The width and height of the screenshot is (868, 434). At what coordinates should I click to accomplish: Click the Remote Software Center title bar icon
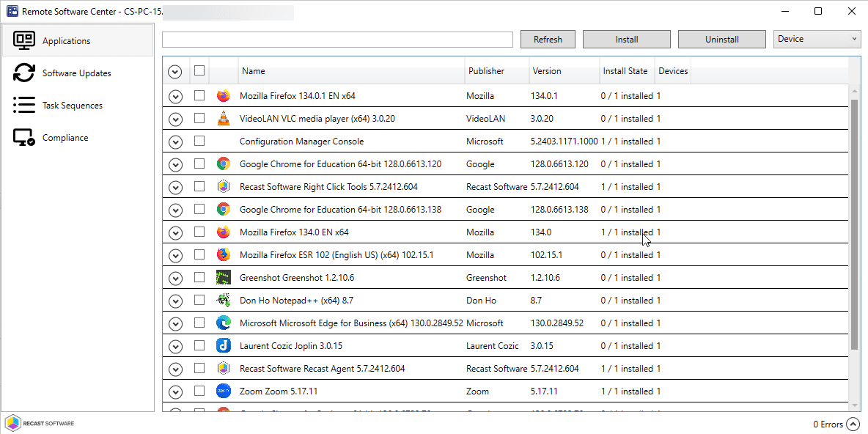(x=12, y=11)
